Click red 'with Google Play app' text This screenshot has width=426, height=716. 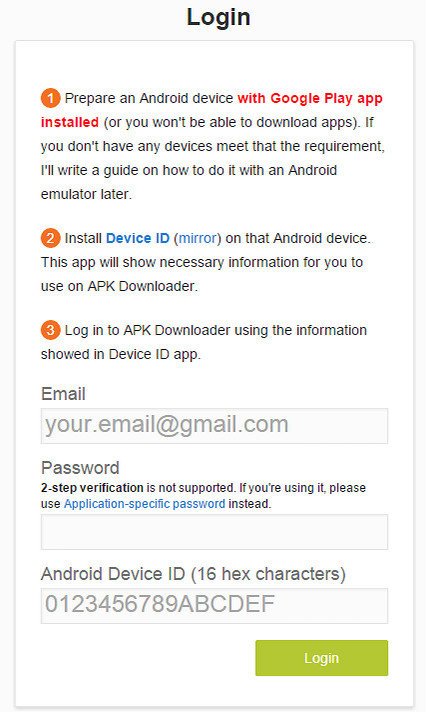[310, 98]
